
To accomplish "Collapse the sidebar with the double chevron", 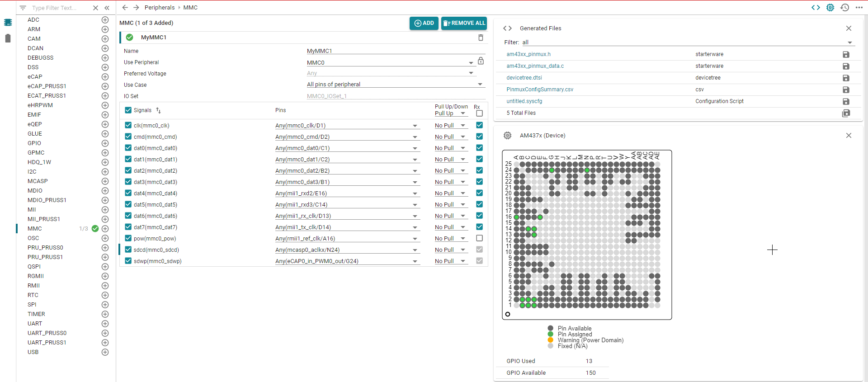I will point(107,8).
